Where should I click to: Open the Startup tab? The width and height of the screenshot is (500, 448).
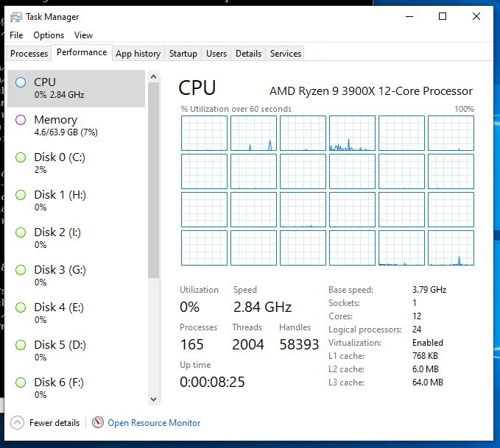click(x=183, y=54)
